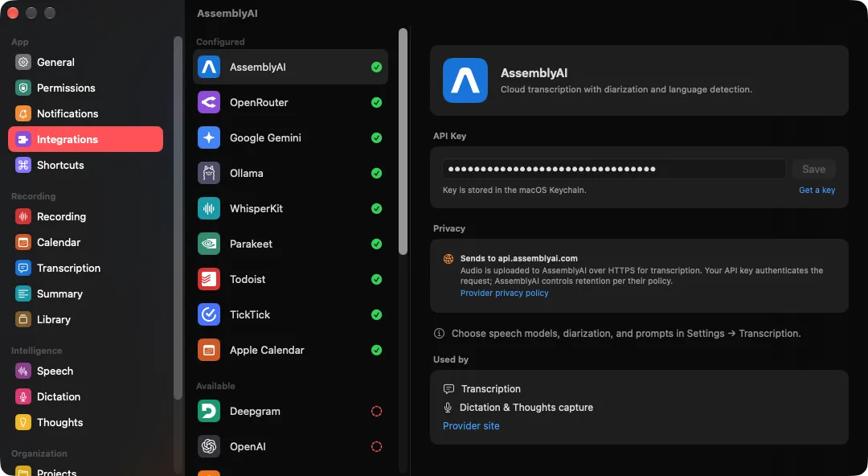
Task: Open the Library section
Action: 85,320
